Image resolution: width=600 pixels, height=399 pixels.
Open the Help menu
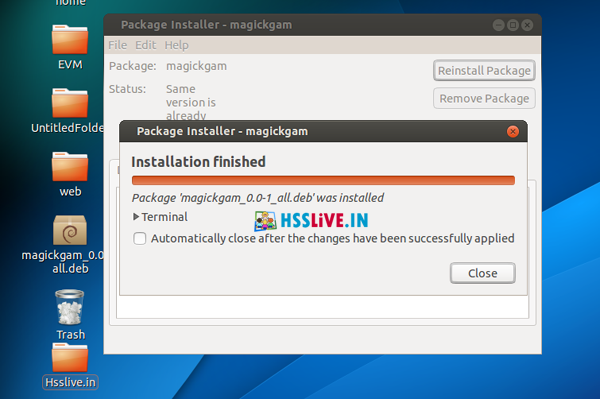[x=176, y=45]
